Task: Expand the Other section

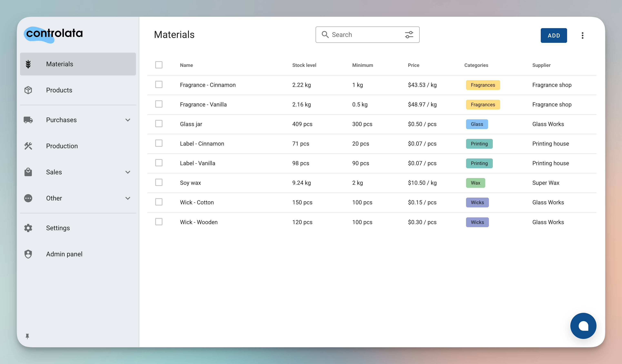Action: pos(128,198)
